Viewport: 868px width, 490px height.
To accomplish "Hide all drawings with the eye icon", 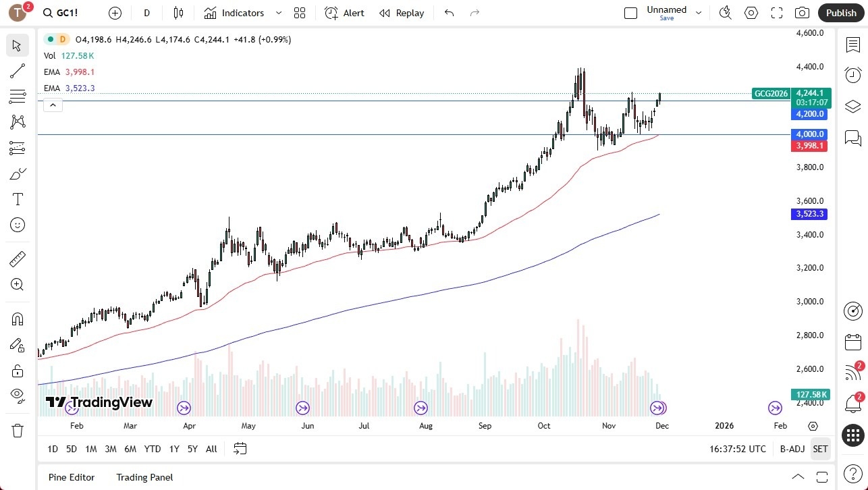I will tap(18, 396).
